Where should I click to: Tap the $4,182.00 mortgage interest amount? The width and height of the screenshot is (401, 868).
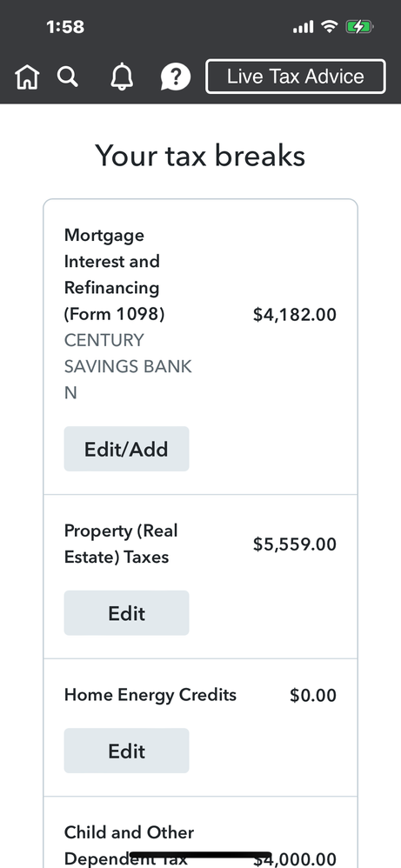coord(295,315)
